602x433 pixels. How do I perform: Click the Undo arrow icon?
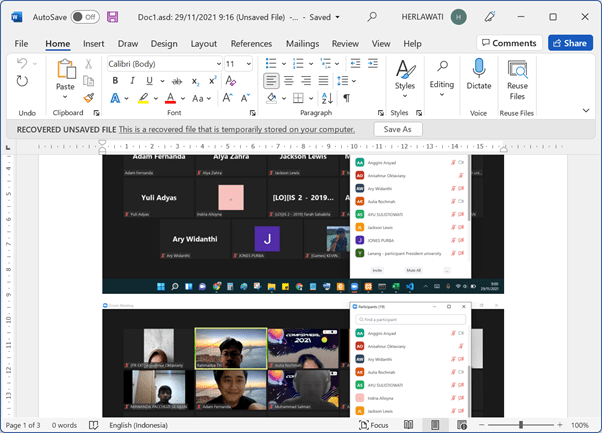pyautogui.click(x=24, y=64)
